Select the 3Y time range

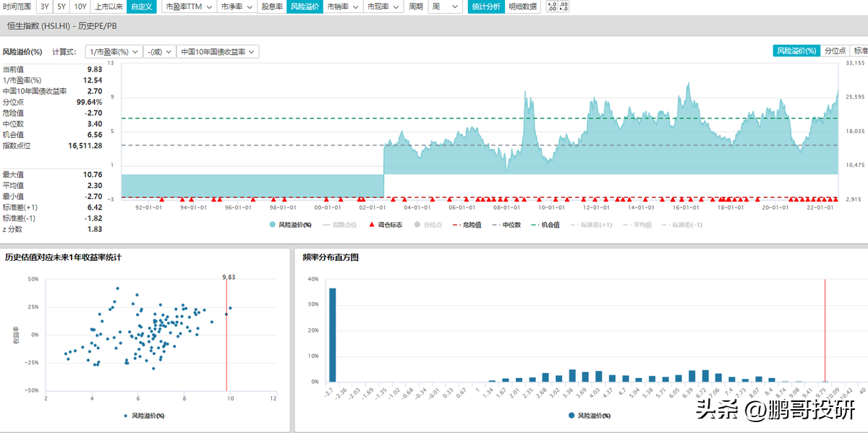click(x=45, y=7)
